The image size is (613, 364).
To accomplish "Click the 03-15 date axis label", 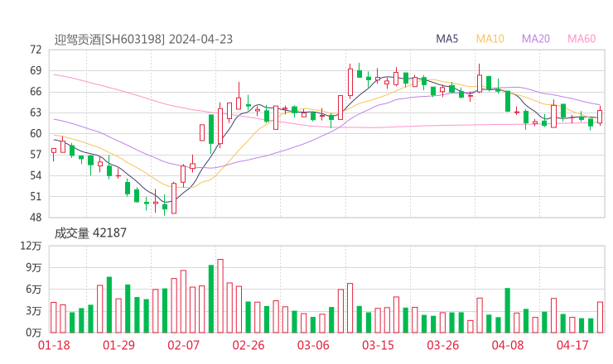I will coord(378,345).
